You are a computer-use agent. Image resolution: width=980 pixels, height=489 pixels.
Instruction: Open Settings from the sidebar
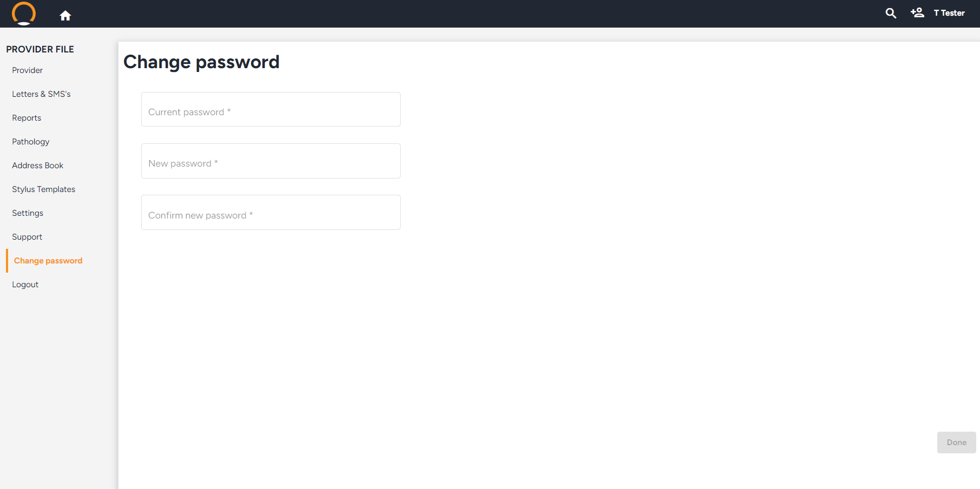(28, 213)
